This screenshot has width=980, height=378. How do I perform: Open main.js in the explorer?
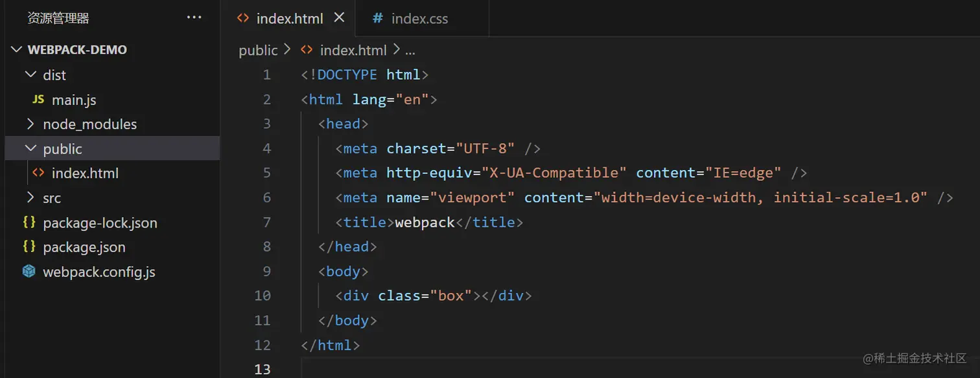click(74, 100)
